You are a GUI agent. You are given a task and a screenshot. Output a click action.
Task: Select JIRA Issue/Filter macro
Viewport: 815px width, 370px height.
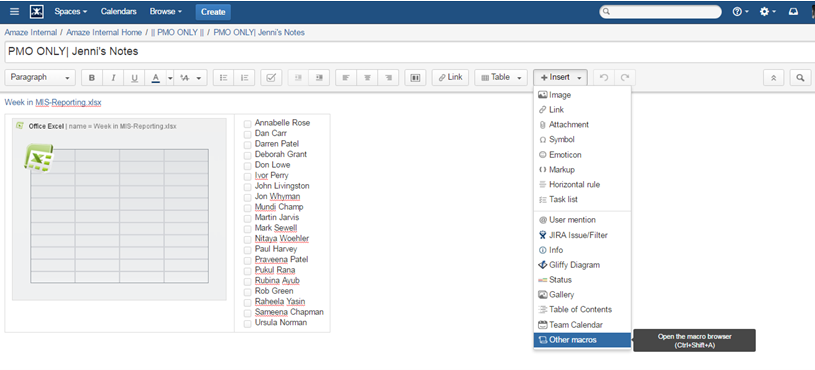582,235
